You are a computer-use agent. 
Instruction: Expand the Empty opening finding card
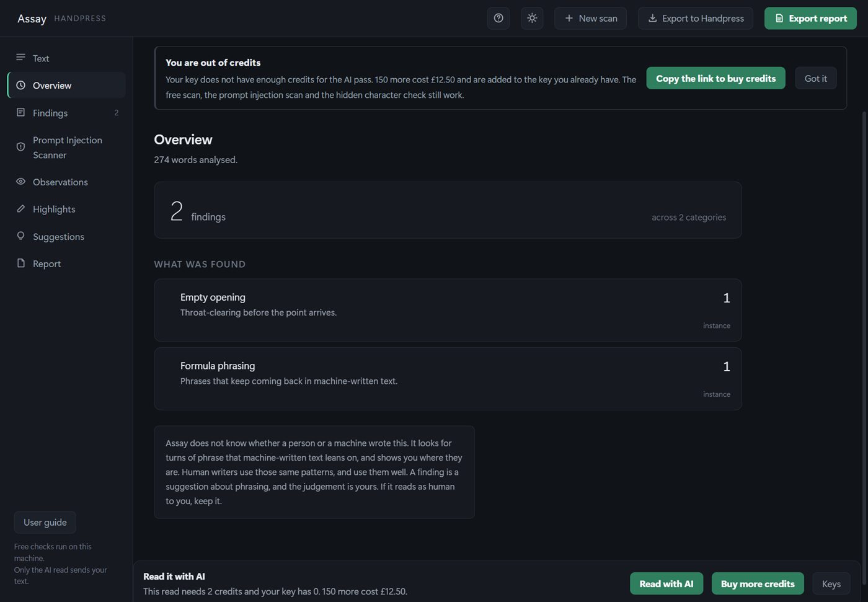pos(448,310)
